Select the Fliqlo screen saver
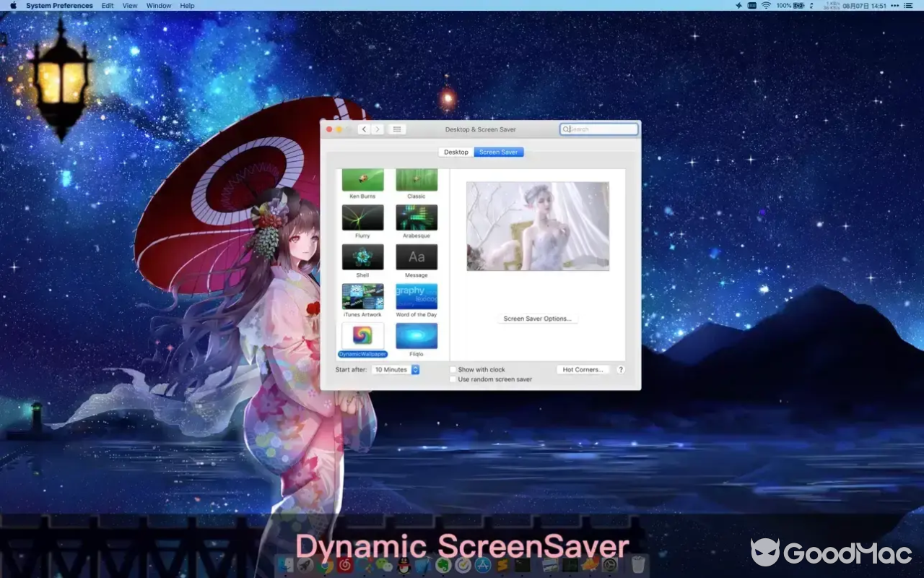Viewport: 924px width, 578px height. 417,335
